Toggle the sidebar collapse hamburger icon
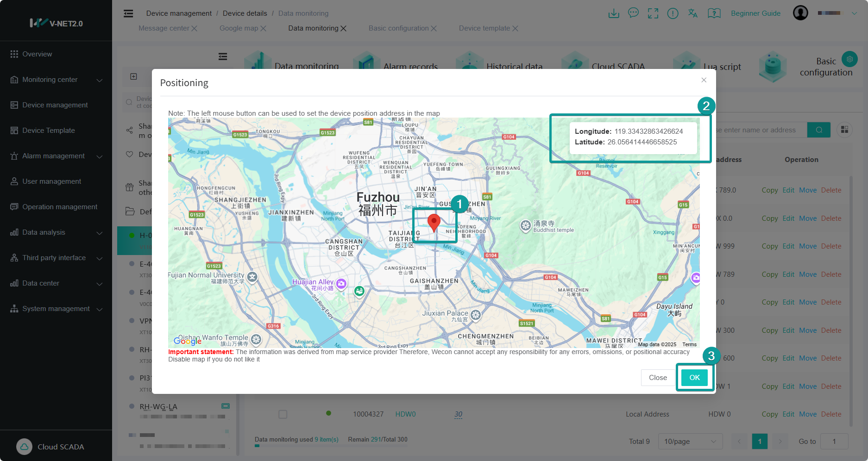The height and width of the screenshot is (461, 868). point(128,13)
